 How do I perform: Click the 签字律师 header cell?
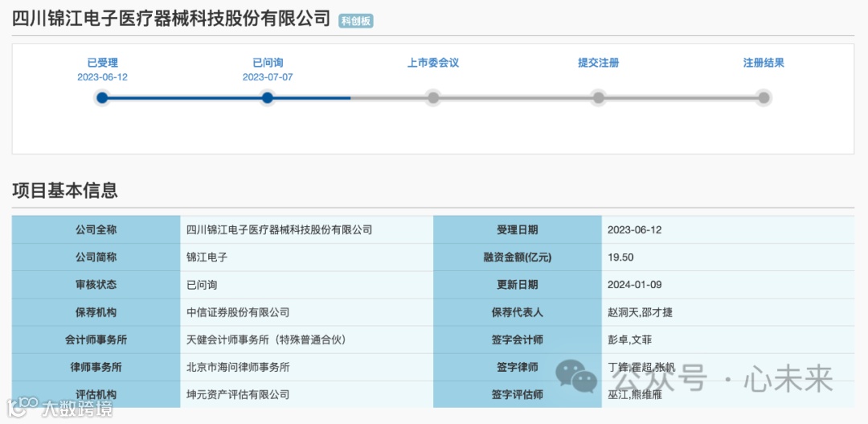pyautogui.click(x=518, y=367)
